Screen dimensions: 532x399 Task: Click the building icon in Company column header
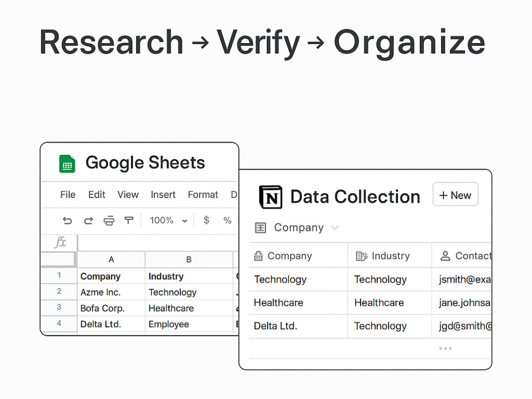click(x=258, y=256)
